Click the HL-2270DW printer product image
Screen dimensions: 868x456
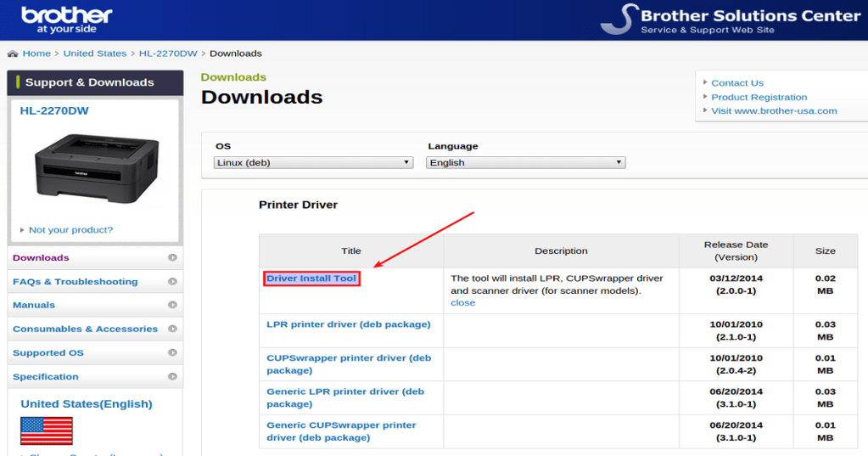pos(95,170)
